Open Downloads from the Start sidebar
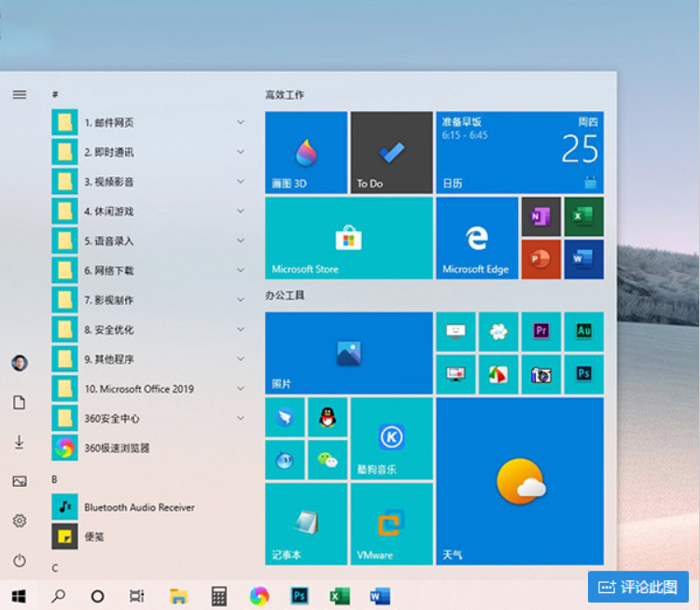The image size is (700, 610). (x=20, y=442)
